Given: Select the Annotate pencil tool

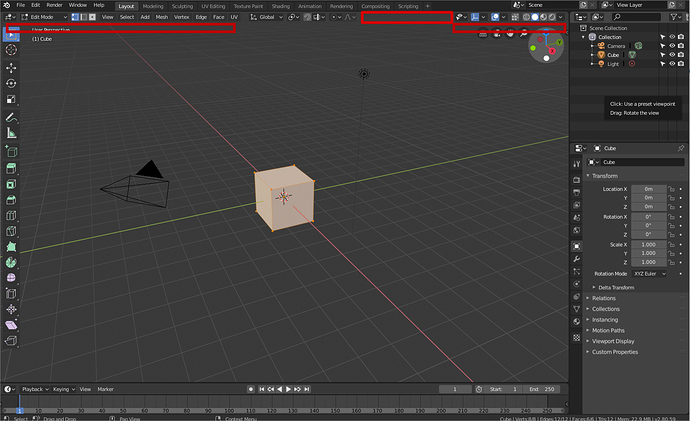Looking at the screenshot, I should pyautogui.click(x=11, y=117).
